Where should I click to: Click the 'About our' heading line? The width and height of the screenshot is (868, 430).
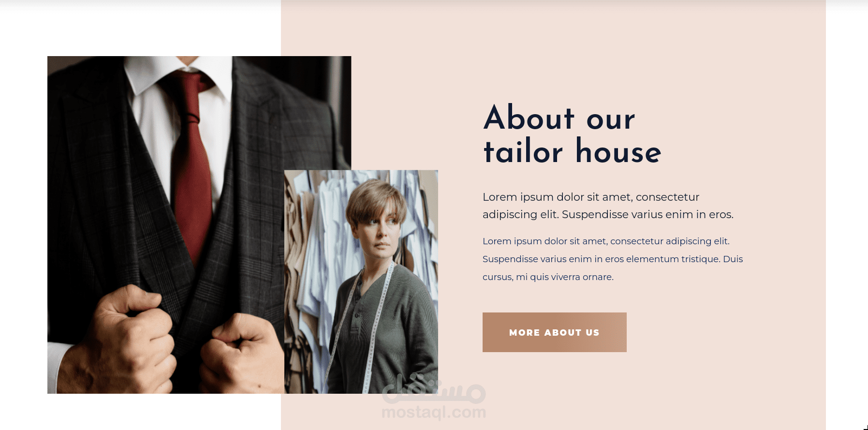(x=559, y=118)
